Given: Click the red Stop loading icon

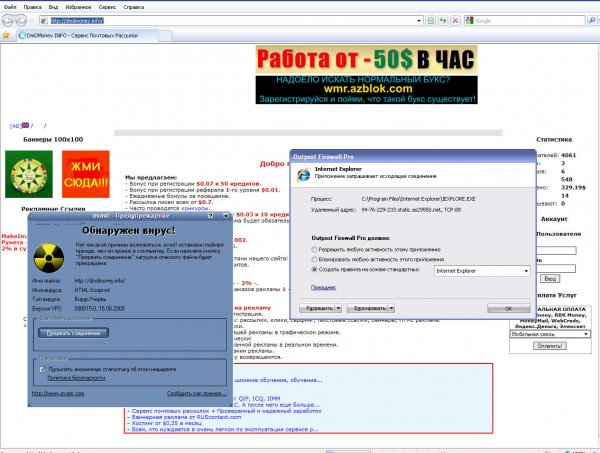Looking at the screenshot, I should point(455,21).
